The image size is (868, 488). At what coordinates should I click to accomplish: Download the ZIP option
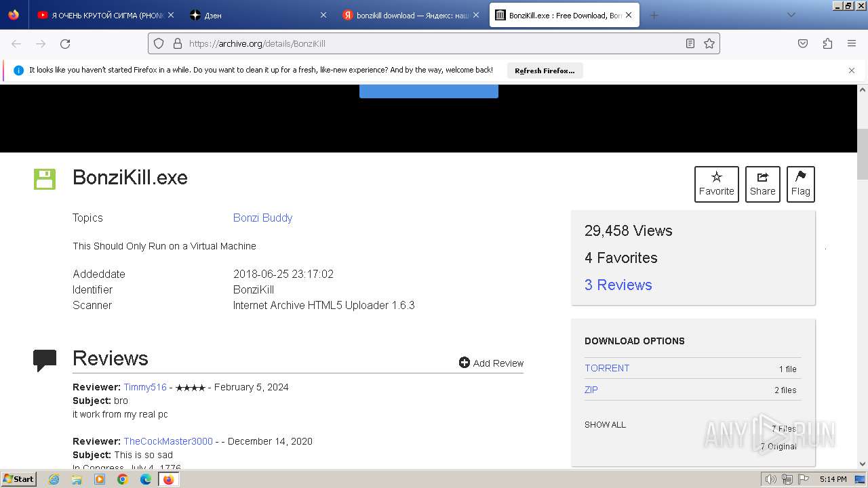tap(591, 390)
